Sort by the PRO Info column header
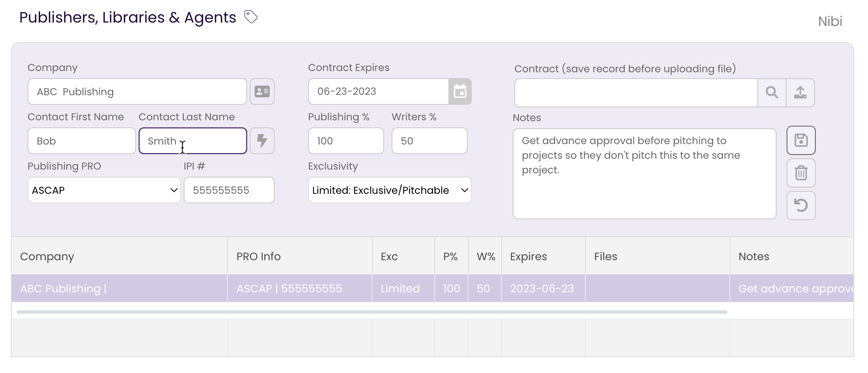 [x=300, y=256]
